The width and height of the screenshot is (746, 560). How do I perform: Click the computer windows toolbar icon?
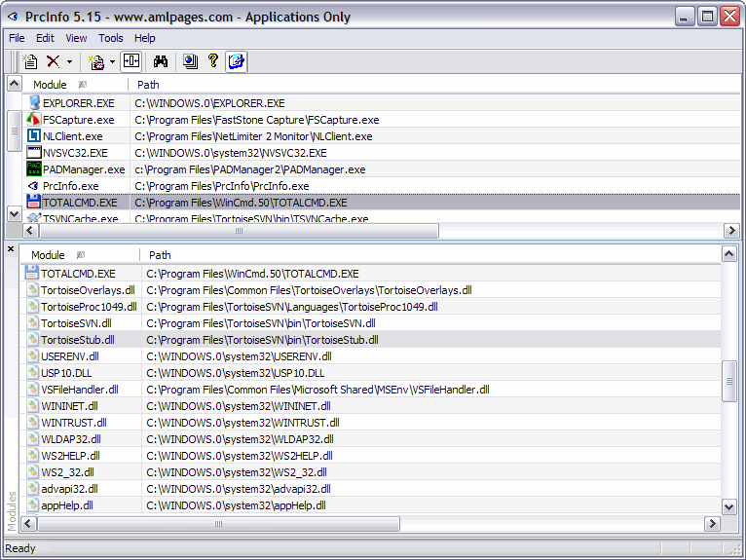[x=190, y=61]
